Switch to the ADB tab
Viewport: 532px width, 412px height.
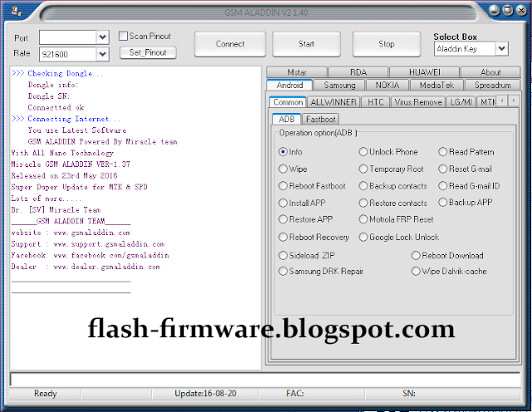[x=286, y=119]
